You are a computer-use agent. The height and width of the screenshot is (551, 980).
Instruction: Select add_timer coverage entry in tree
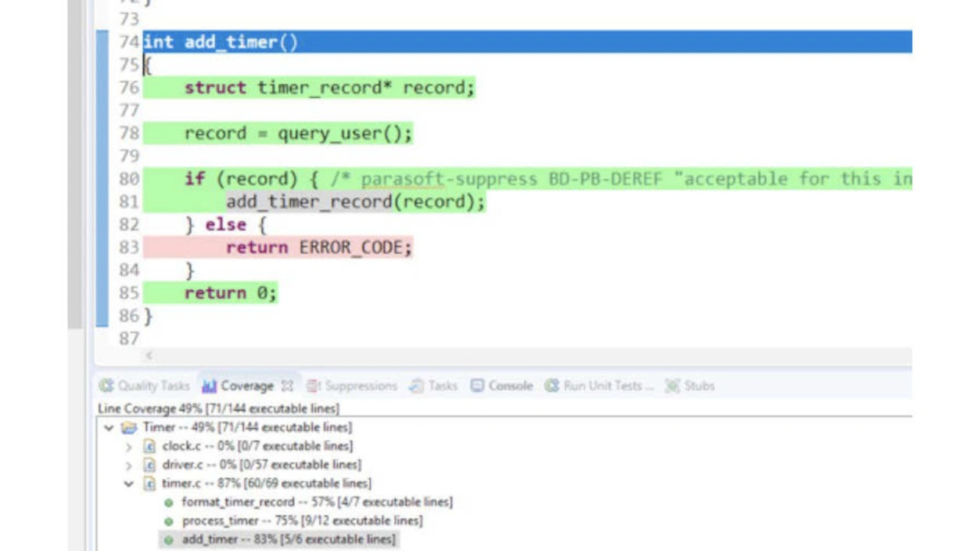(288, 540)
